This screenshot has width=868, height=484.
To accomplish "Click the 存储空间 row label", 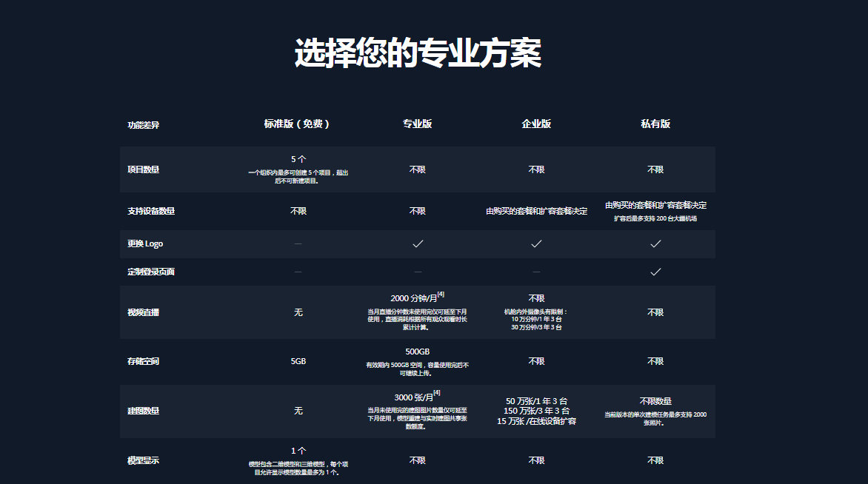I will tap(143, 361).
